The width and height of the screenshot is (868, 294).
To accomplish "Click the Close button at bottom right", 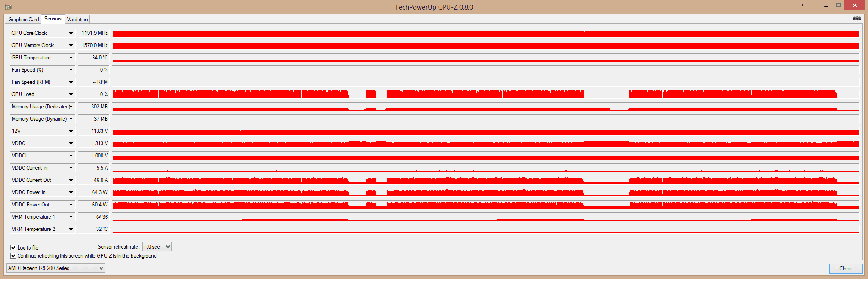I will point(845,269).
